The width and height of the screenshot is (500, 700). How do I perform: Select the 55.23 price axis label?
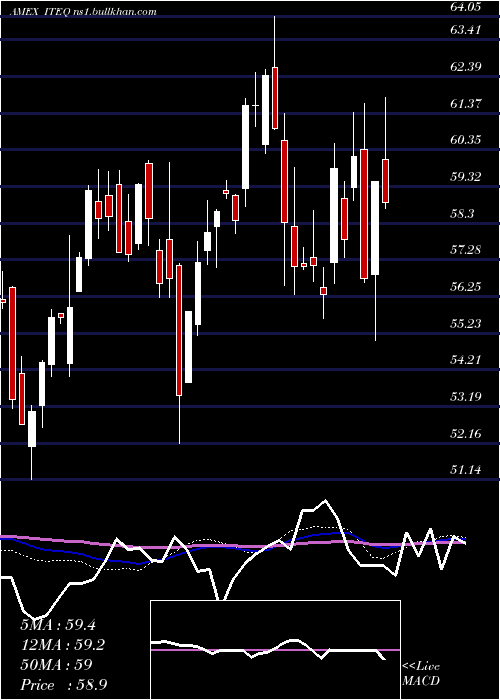click(465, 323)
